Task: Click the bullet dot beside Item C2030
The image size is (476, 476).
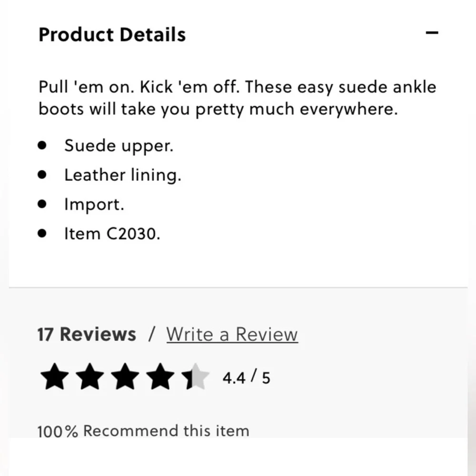Action: 42,233
